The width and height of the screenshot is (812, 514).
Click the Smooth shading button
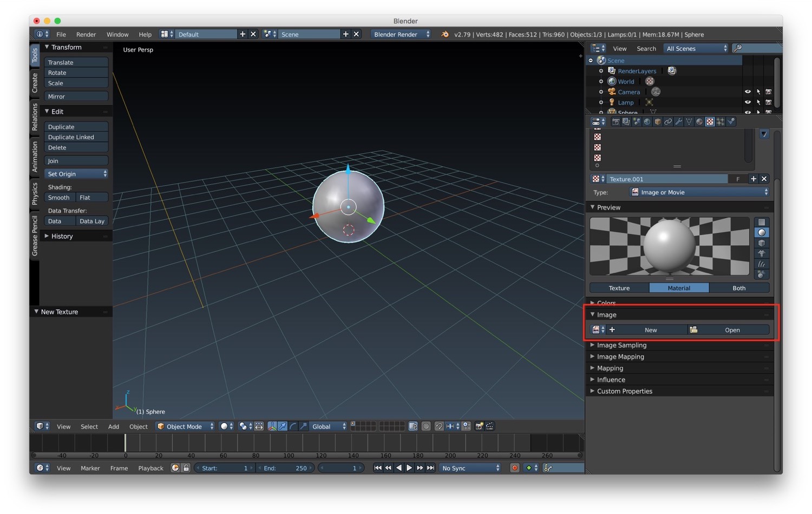pos(60,198)
